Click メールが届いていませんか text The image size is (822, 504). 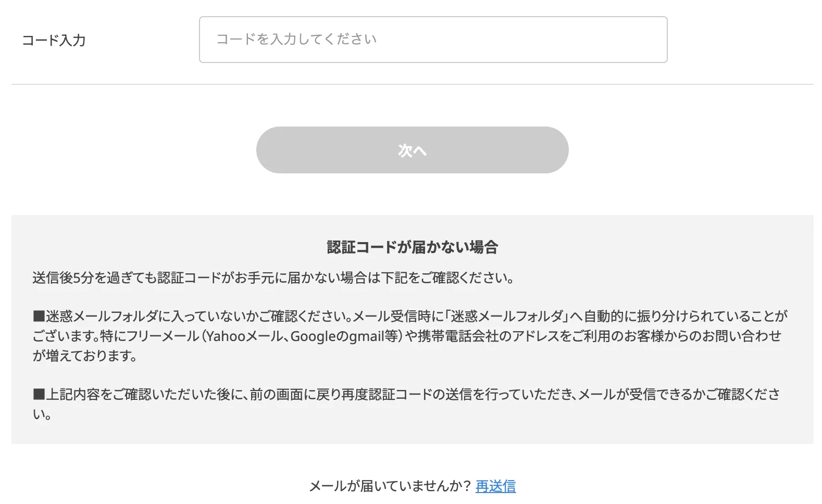point(388,485)
